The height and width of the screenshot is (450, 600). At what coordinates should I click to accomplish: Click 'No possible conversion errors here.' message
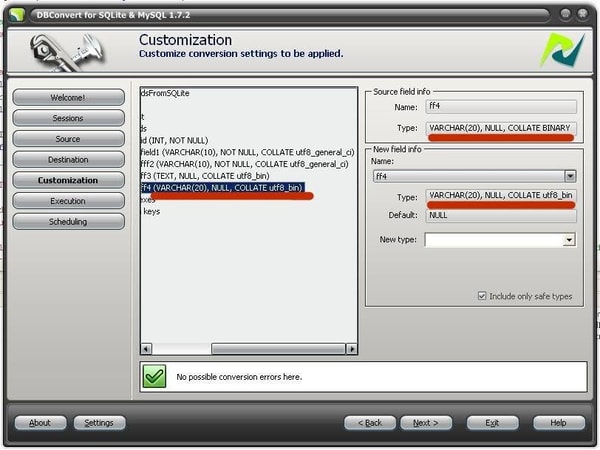pos(239,377)
